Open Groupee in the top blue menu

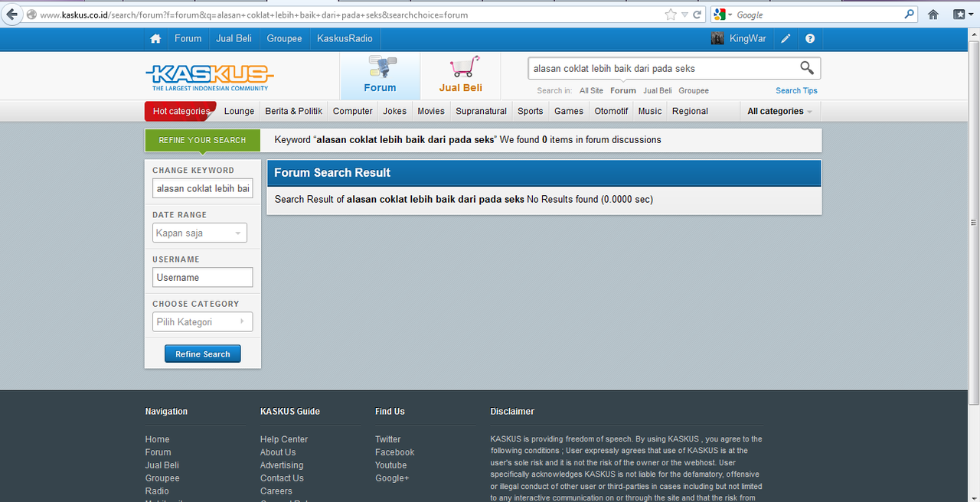[x=284, y=38]
